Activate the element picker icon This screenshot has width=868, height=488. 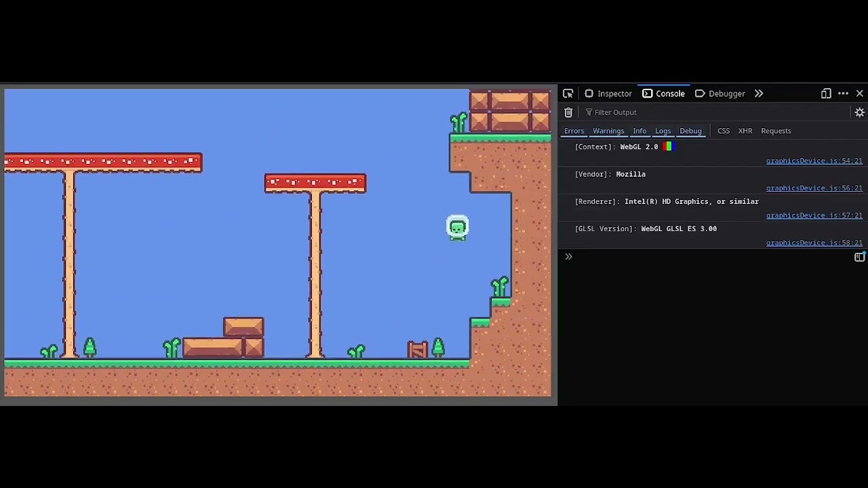click(568, 94)
